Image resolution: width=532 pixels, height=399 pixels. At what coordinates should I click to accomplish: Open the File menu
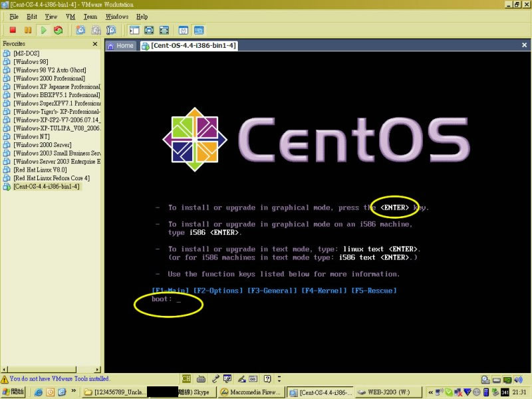(x=14, y=16)
